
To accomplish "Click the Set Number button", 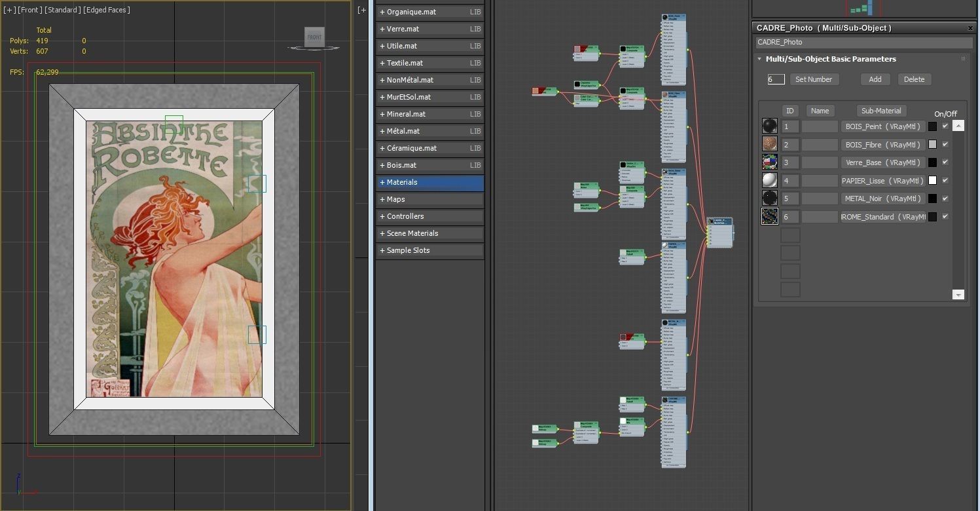I will [x=814, y=79].
